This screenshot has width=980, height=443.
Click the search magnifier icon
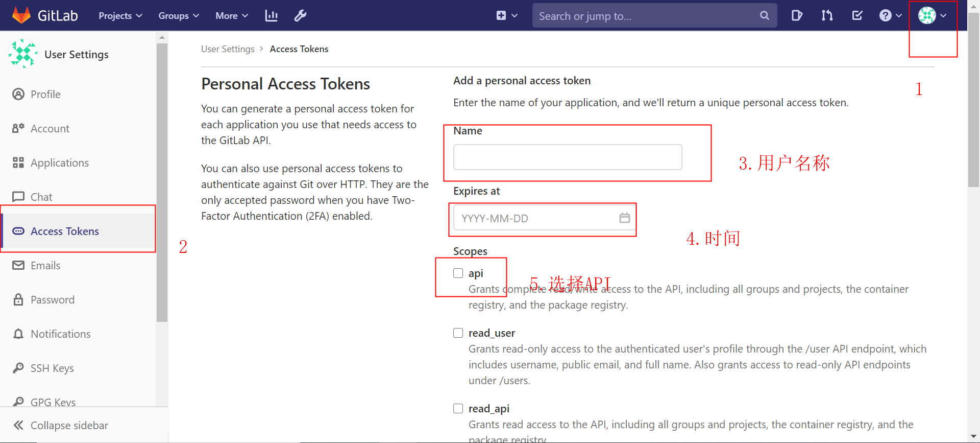click(764, 16)
